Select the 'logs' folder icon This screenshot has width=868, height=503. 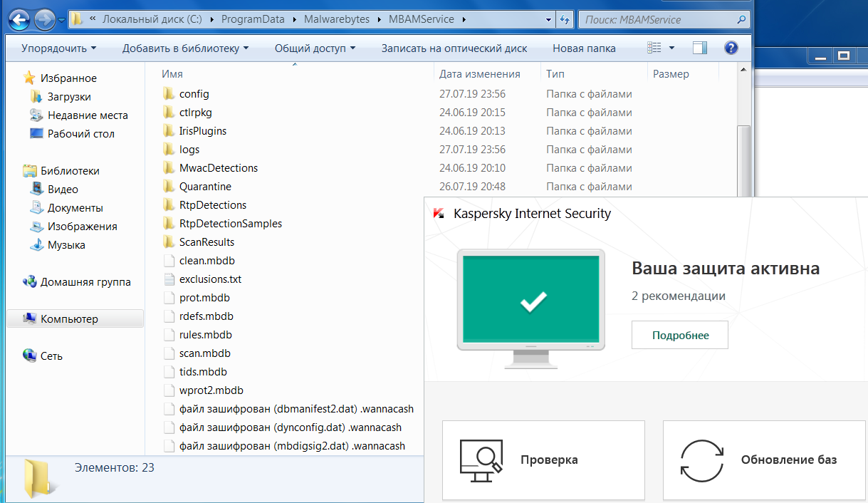click(x=168, y=150)
